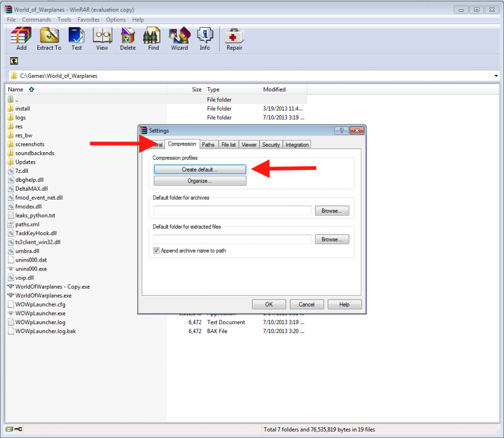
Task: Click the View file toolbar icon
Action: click(102, 38)
